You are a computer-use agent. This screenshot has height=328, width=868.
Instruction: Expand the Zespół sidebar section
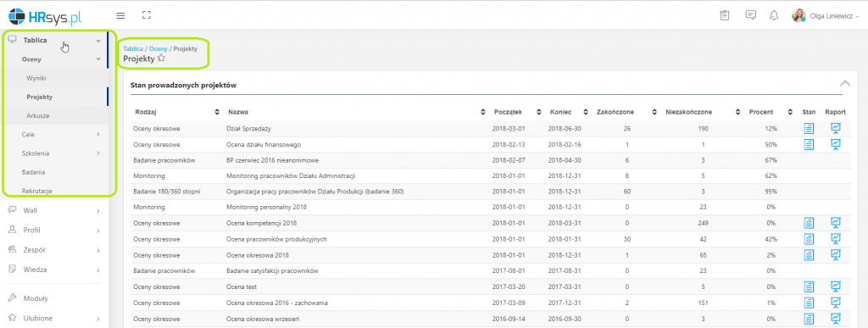98,250
